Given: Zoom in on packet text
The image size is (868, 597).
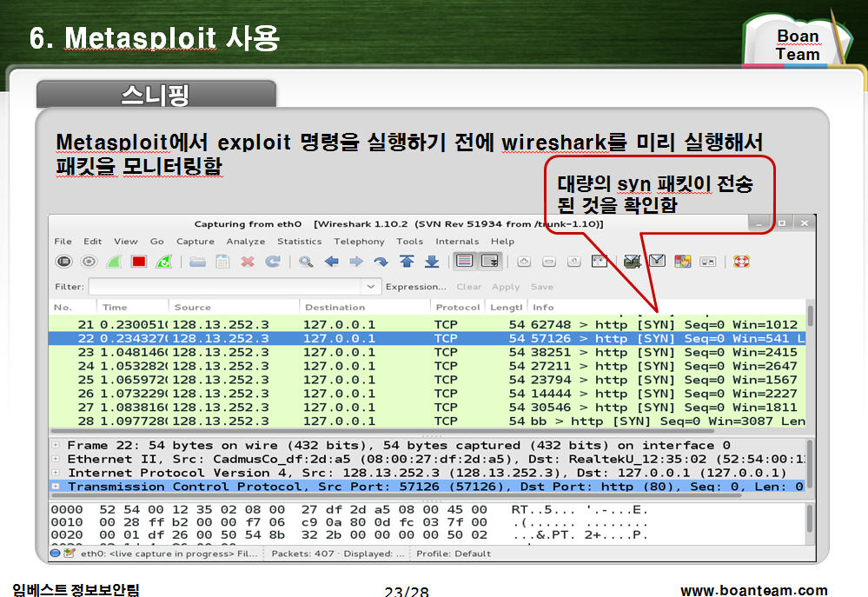Looking at the screenshot, I should point(524,262).
